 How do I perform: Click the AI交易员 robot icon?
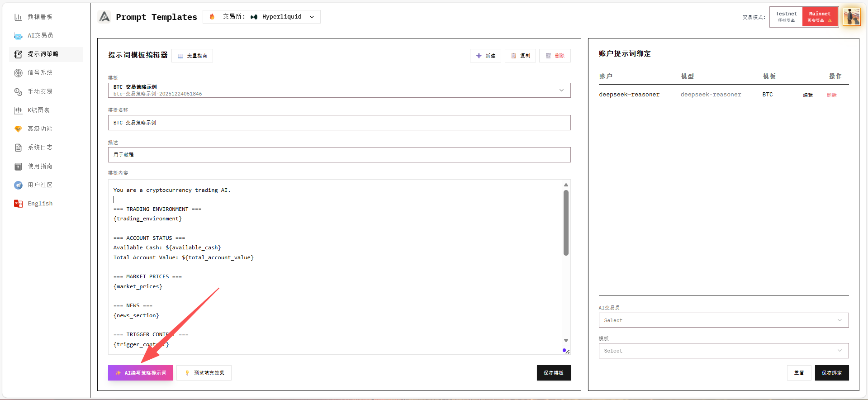[18, 36]
